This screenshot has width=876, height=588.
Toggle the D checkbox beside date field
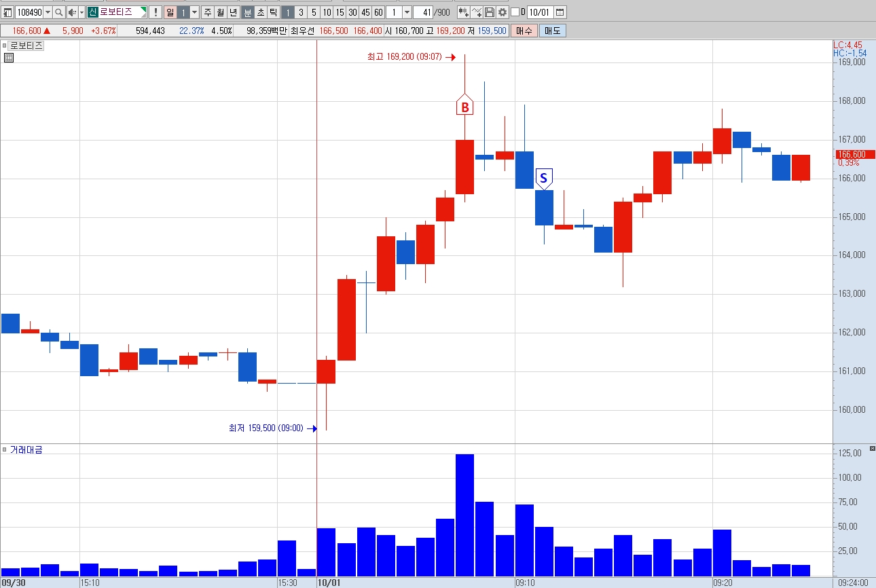coord(515,12)
